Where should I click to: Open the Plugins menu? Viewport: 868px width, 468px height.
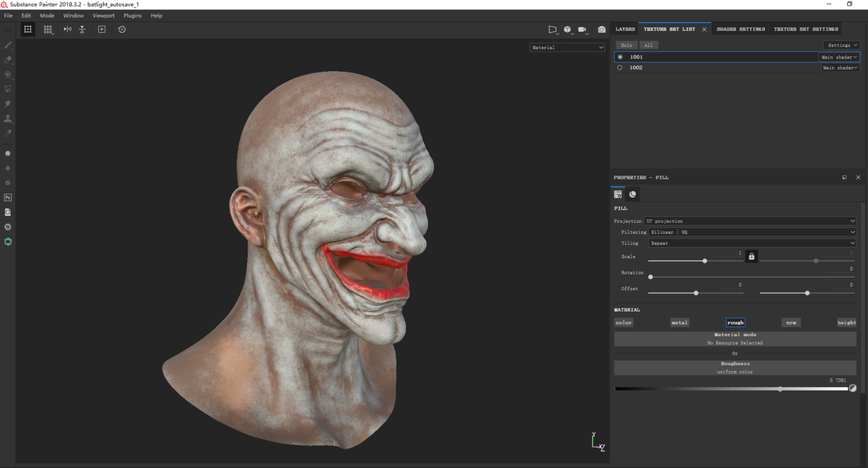(133, 16)
